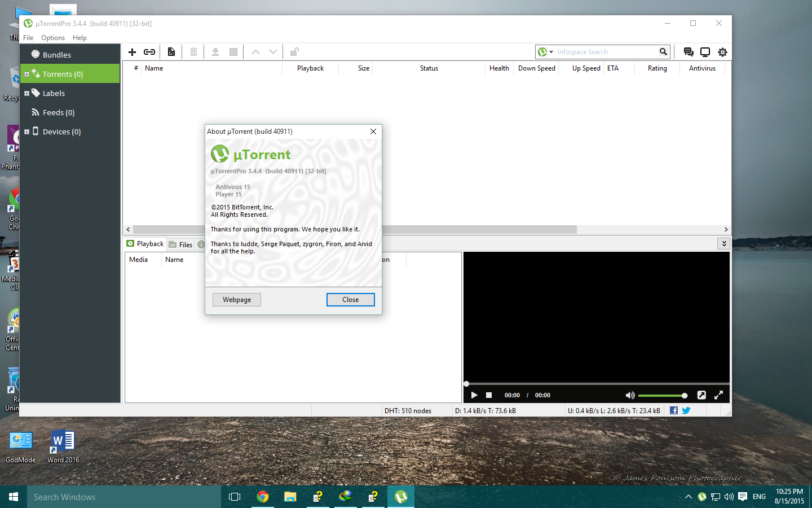Viewport: 812px width, 508px height.
Task: Click the Remove torrent trash icon
Action: (x=193, y=52)
